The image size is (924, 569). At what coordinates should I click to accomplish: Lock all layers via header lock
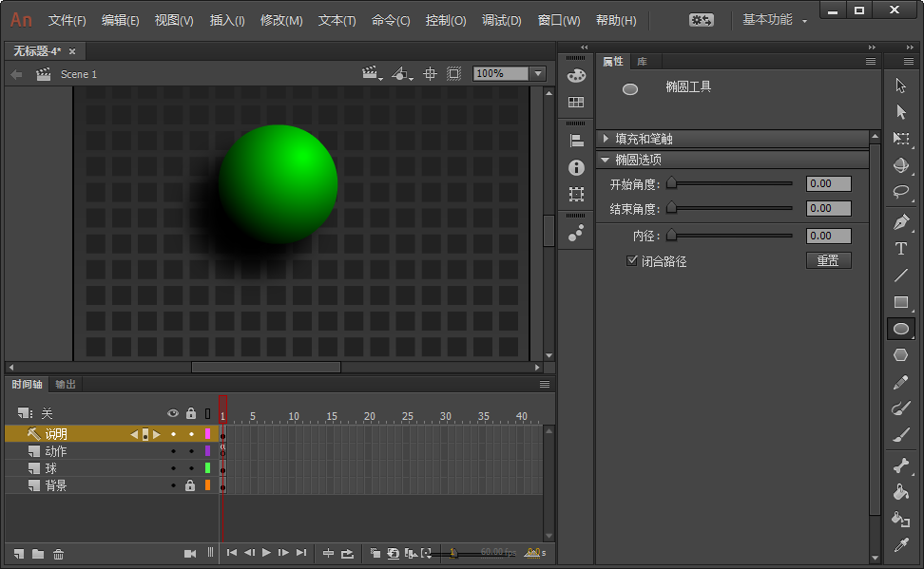(191, 413)
